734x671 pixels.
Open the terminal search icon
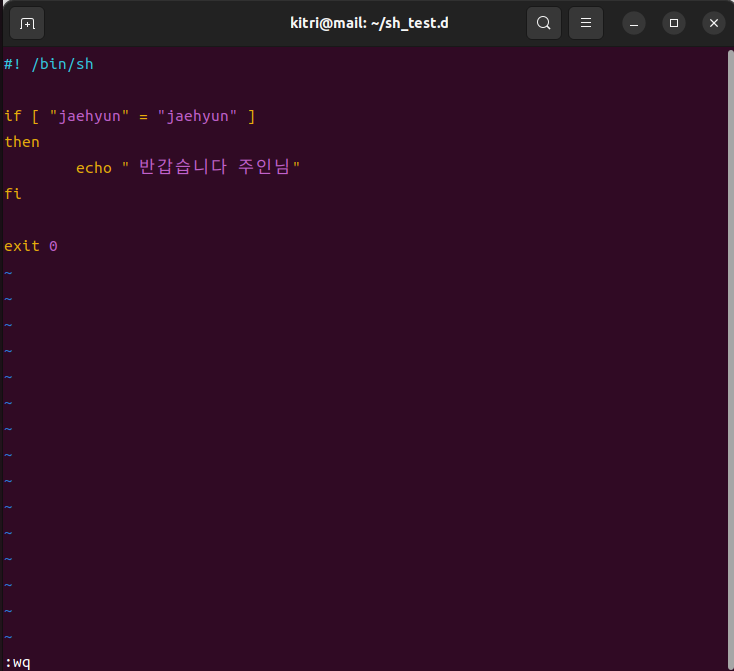[x=543, y=23]
